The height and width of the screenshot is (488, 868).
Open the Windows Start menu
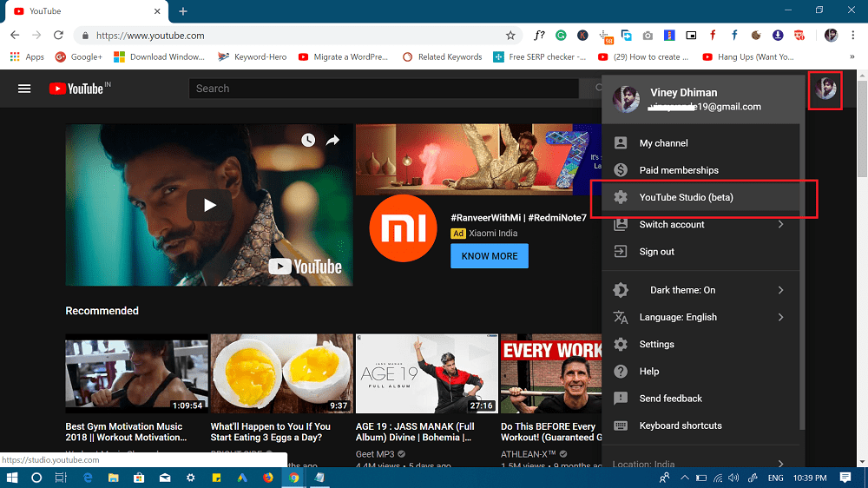[x=11, y=478]
